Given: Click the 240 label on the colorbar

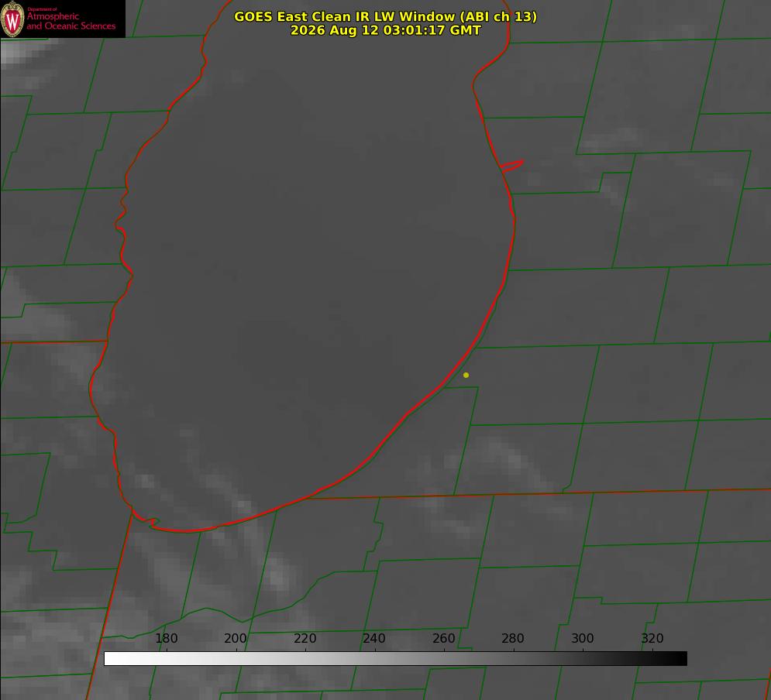Looking at the screenshot, I should pos(374,638).
